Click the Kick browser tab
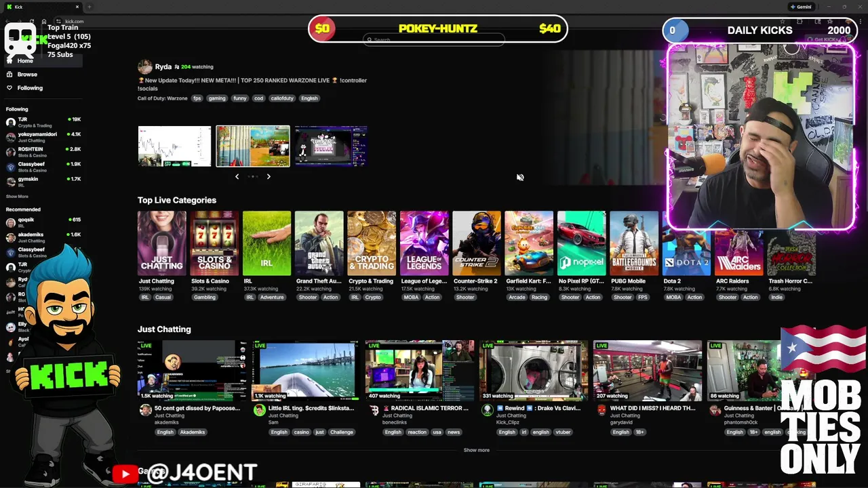This screenshot has width=868, height=488. 42,7
